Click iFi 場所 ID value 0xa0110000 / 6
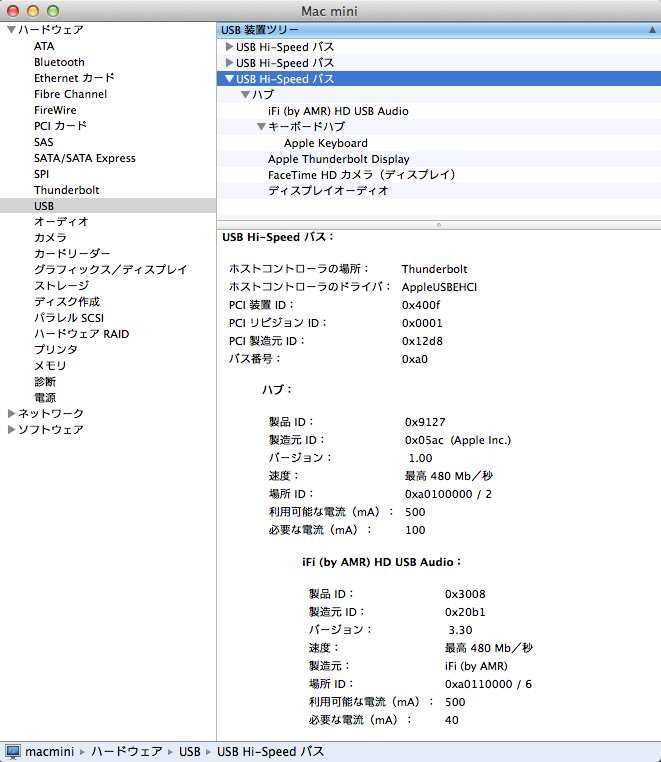 [488, 684]
